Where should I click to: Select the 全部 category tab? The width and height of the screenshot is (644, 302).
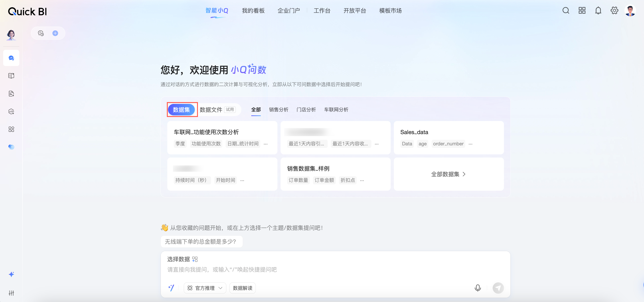coord(256,110)
